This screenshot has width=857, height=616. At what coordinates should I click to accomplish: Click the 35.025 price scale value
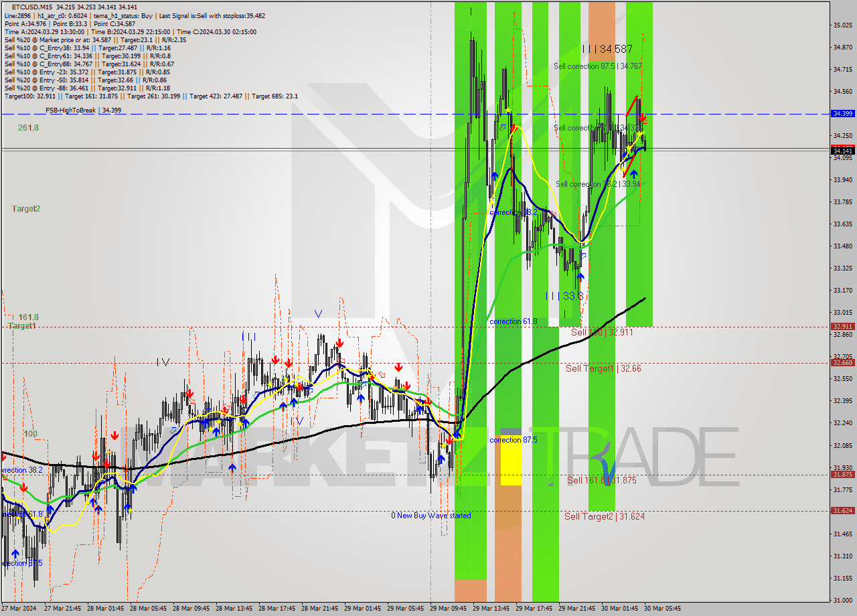pos(842,25)
